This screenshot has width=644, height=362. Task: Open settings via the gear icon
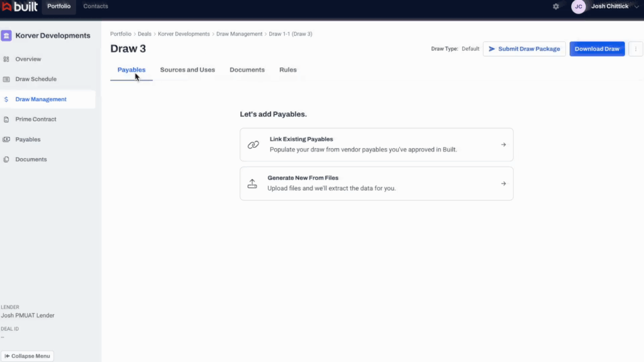556,6
